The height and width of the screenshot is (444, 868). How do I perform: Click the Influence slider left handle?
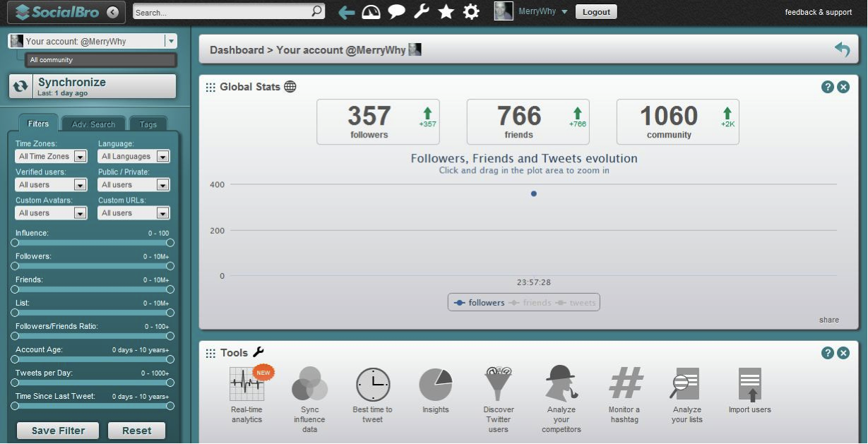14,243
